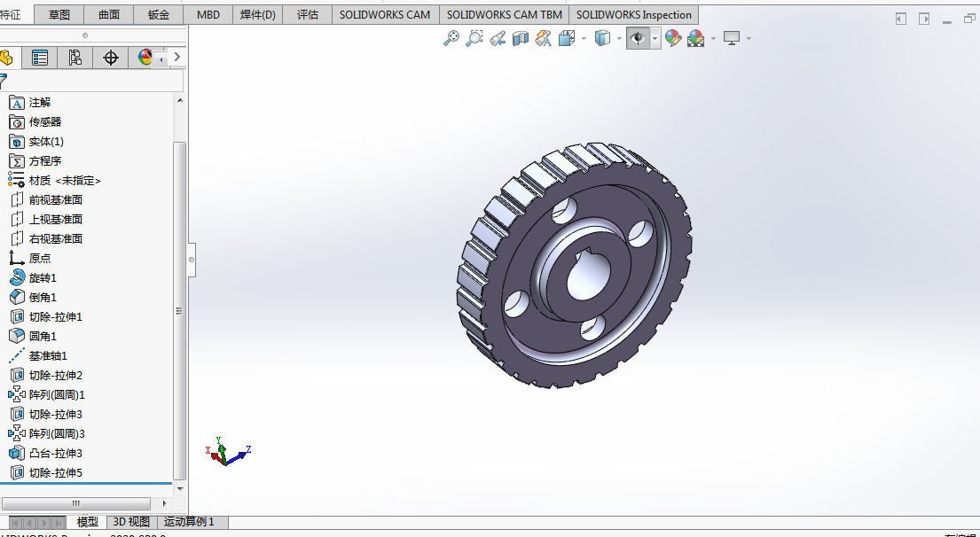The width and height of the screenshot is (980, 537).
Task: Switch to the 评估 tab
Action: click(308, 14)
